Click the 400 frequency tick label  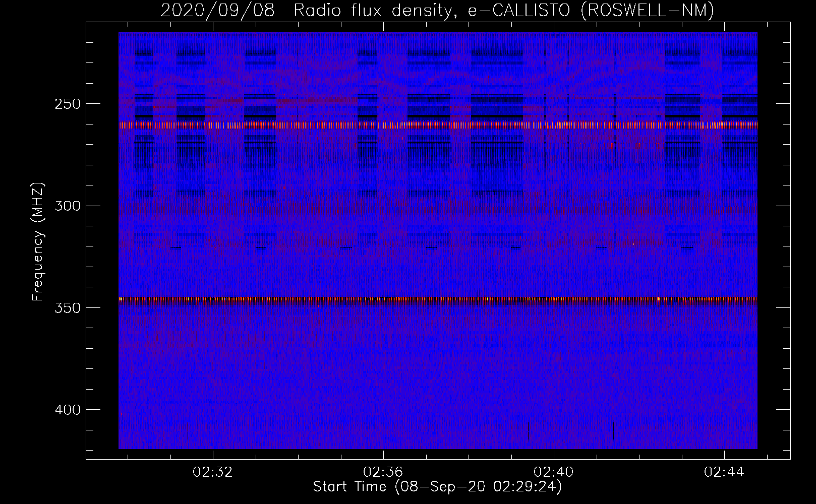coord(68,410)
